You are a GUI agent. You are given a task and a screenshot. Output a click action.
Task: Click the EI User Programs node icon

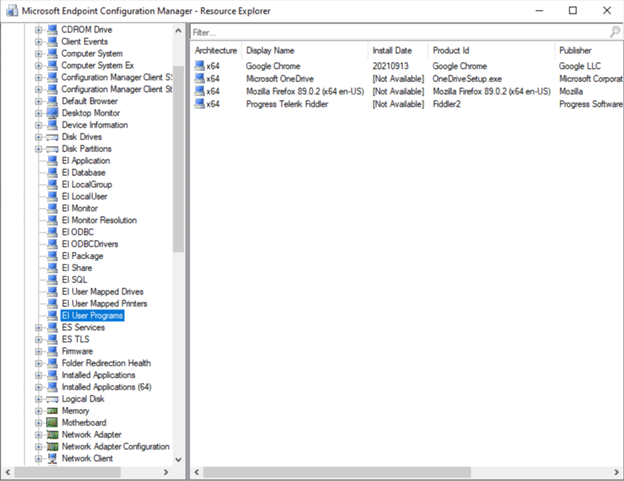pyautogui.click(x=52, y=315)
